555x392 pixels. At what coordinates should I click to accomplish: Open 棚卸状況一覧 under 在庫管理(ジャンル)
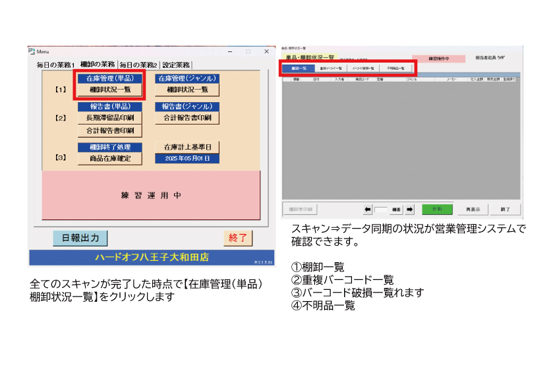coord(187,90)
